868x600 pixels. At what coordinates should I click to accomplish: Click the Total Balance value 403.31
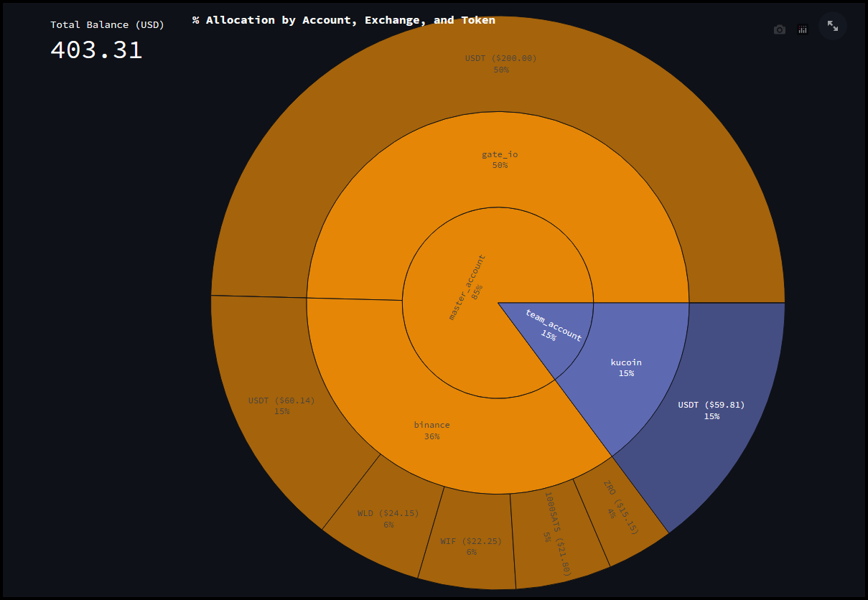[x=96, y=50]
